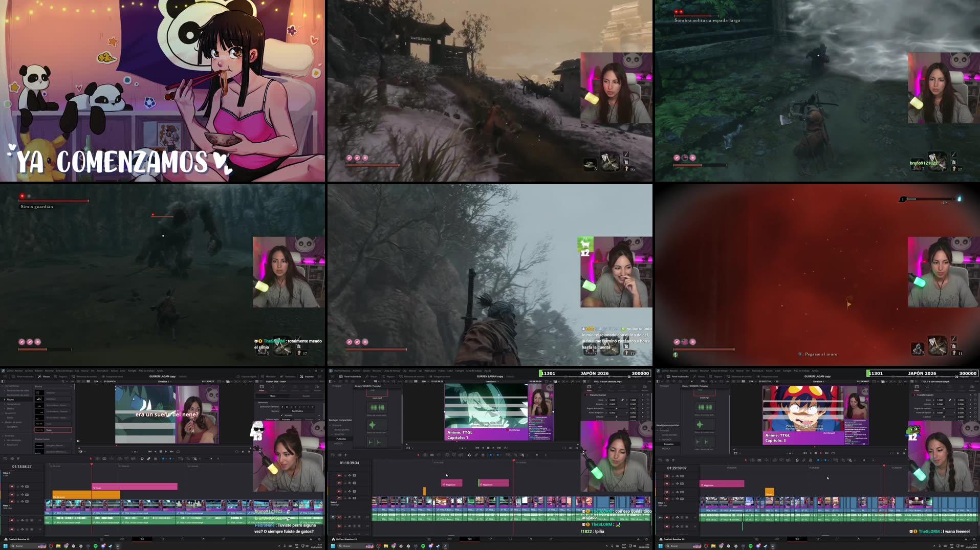
Task: Enable snapping with the magnet icon
Action: point(142,458)
